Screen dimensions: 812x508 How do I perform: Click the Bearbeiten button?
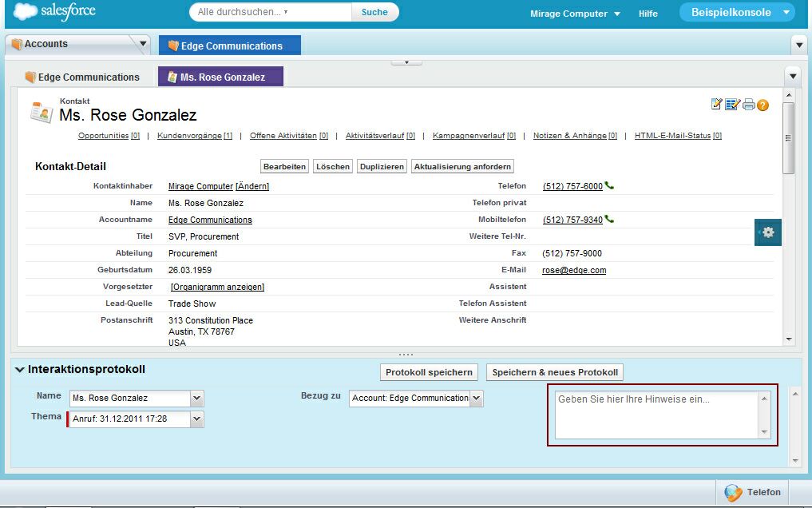[x=285, y=167]
